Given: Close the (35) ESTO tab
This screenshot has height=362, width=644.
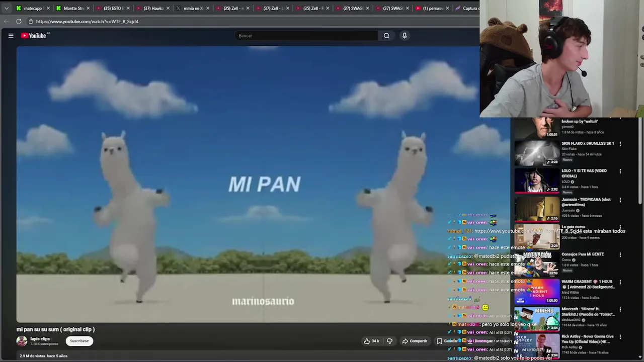Looking at the screenshot, I should click(128, 8).
